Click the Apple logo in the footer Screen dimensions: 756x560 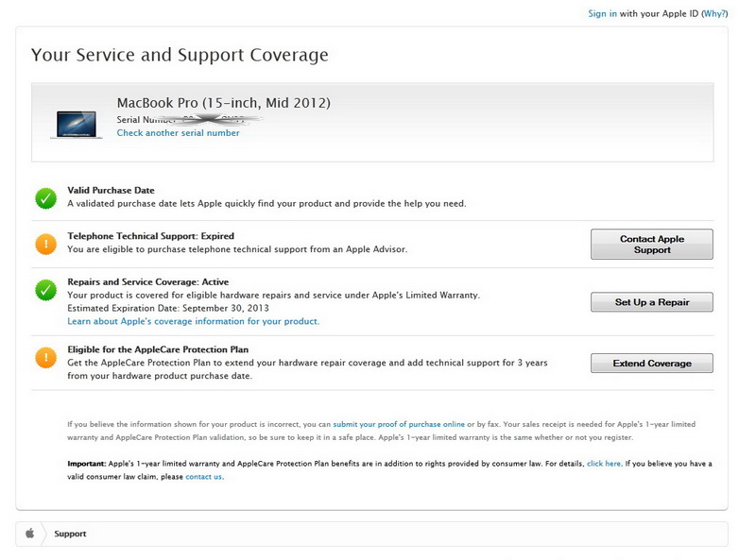tap(29, 534)
